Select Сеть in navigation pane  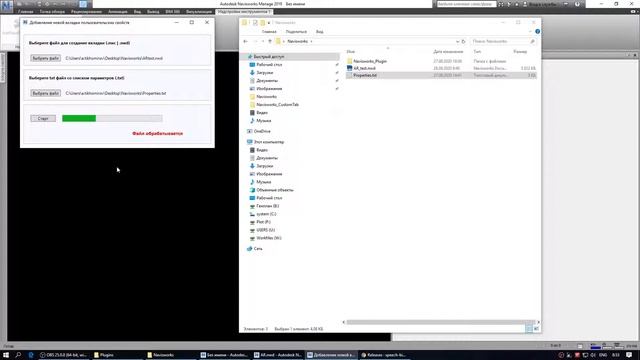pyautogui.click(x=258, y=249)
